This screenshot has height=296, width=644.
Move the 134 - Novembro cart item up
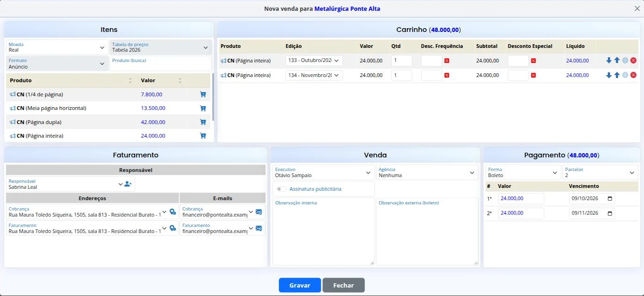pyautogui.click(x=617, y=75)
